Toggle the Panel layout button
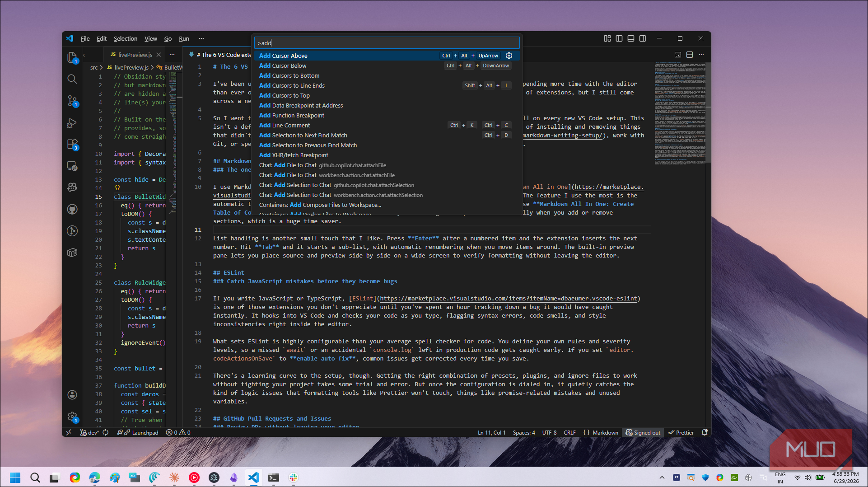This screenshot has height=487, width=868. click(x=631, y=38)
